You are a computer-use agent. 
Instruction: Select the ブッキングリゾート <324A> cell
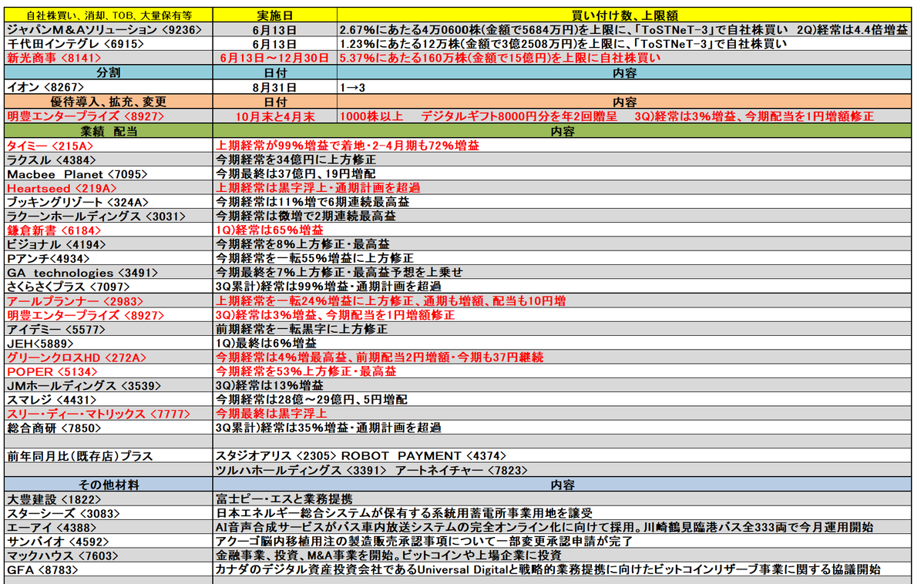tap(109, 202)
